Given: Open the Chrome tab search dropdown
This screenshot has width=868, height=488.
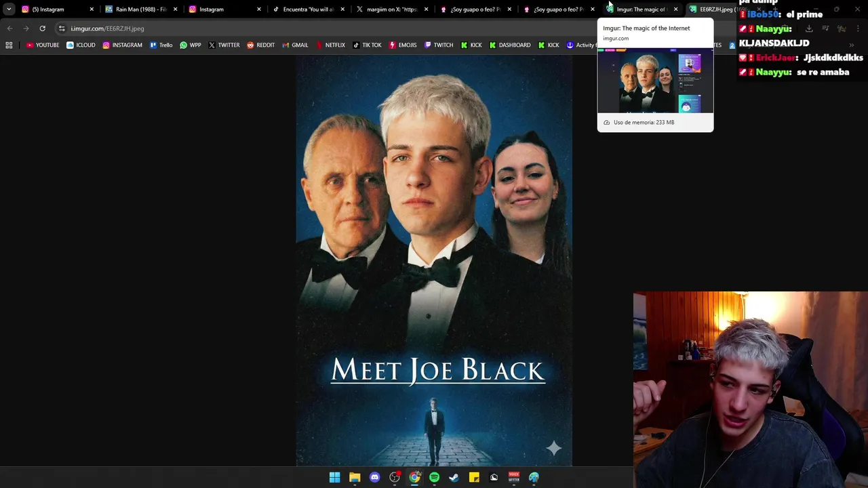Looking at the screenshot, I should click(9, 9).
